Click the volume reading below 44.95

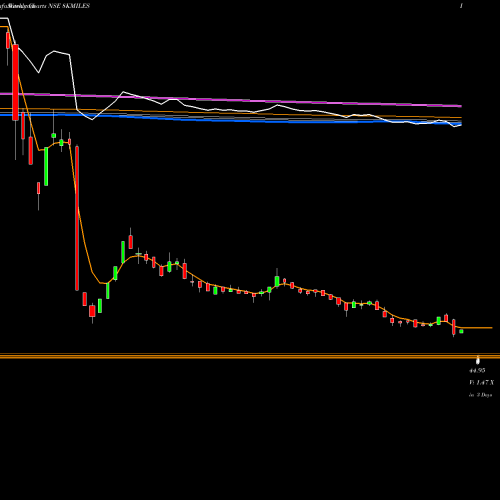pos(481,382)
